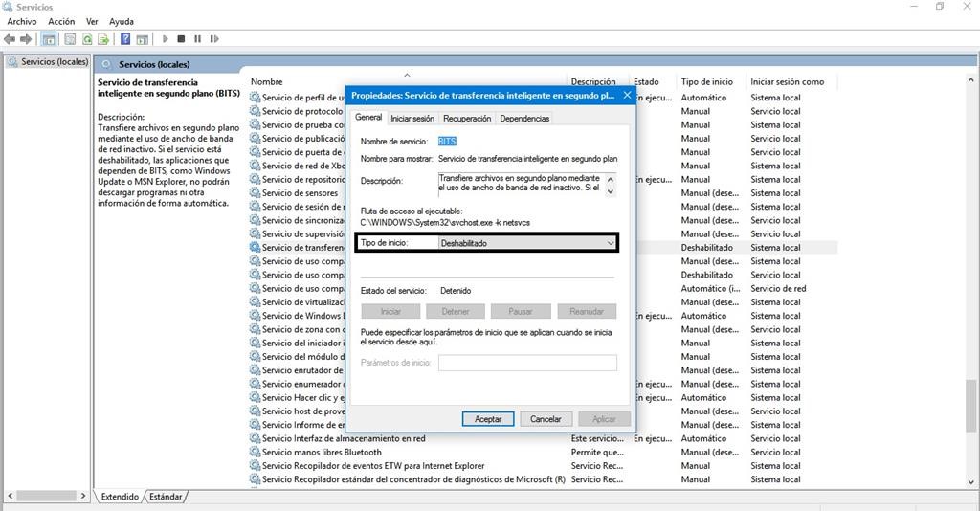Image resolution: width=980 pixels, height=511 pixels.
Task: Toggle the show/hide action pane icon
Action: (143, 39)
